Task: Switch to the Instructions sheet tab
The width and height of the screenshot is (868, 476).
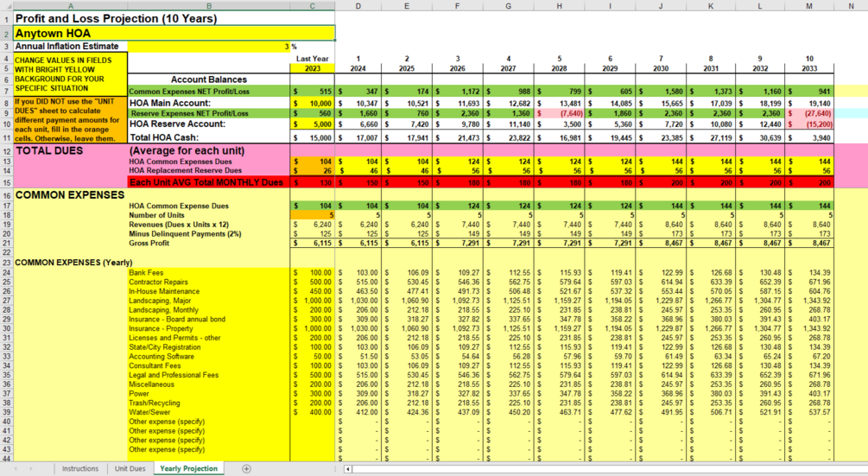Action: click(x=80, y=469)
